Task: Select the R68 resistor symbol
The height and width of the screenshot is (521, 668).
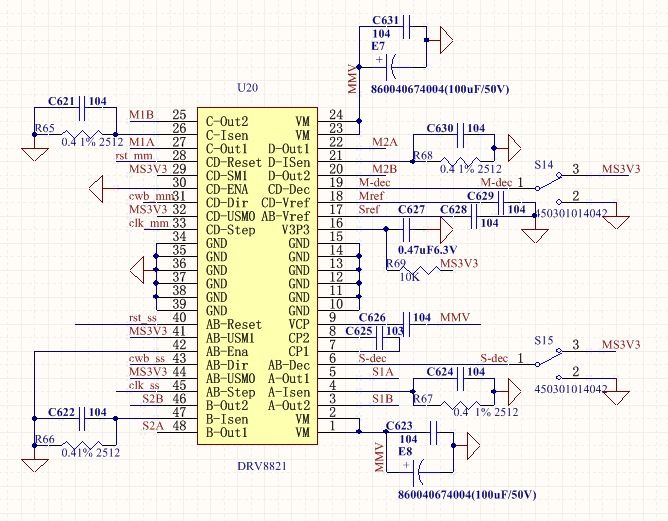Action: [461, 161]
